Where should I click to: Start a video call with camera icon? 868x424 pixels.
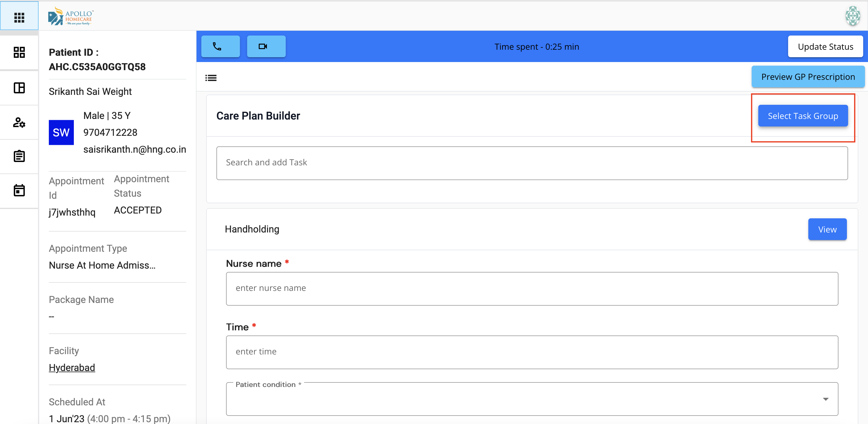point(266,46)
